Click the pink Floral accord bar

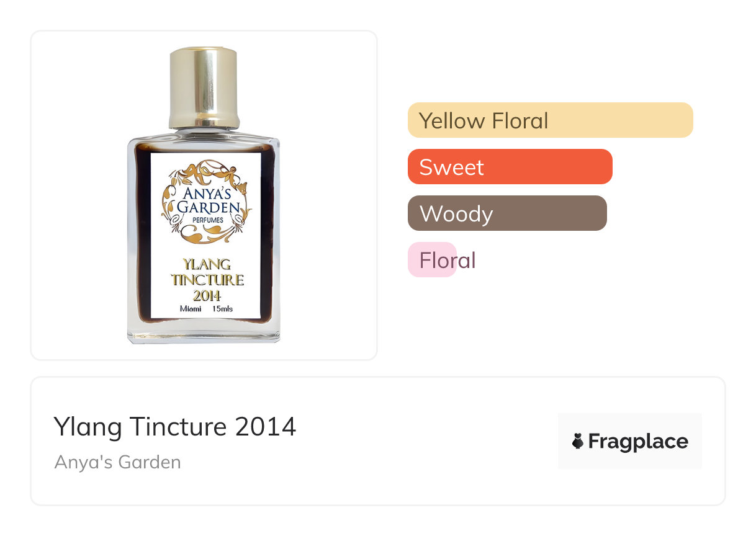tap(433, 260)
